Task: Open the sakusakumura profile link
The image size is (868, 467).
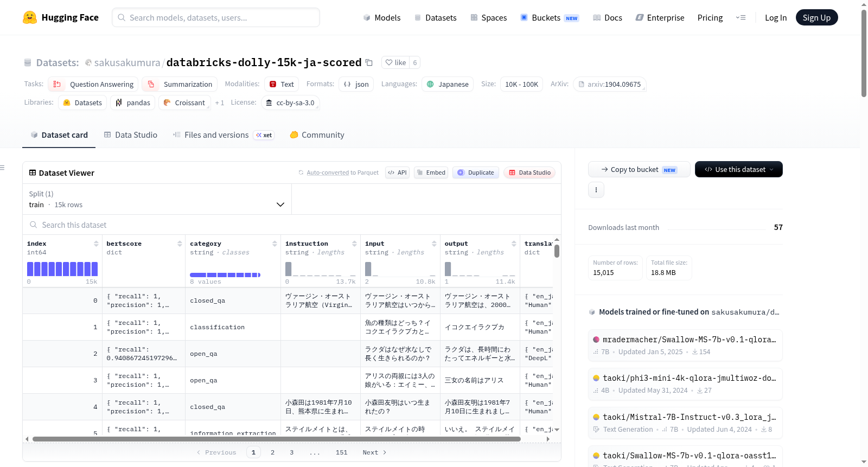Action: [x=127, y=62]
